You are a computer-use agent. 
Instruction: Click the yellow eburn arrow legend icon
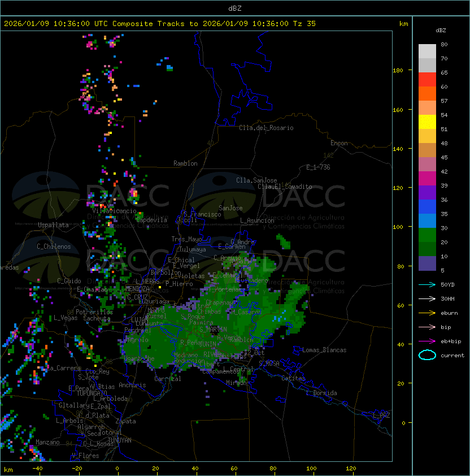click(x=427, y=313)
